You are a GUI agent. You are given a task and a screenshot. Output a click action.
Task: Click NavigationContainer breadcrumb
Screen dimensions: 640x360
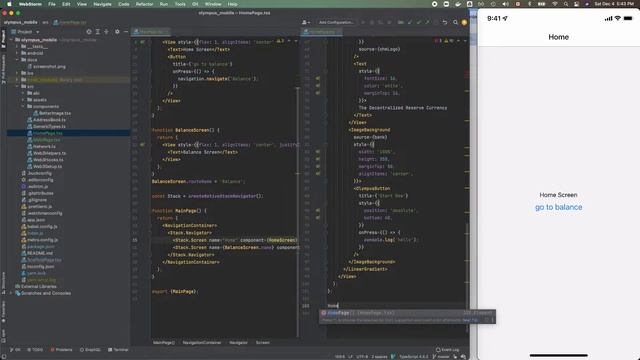(202, 342)
